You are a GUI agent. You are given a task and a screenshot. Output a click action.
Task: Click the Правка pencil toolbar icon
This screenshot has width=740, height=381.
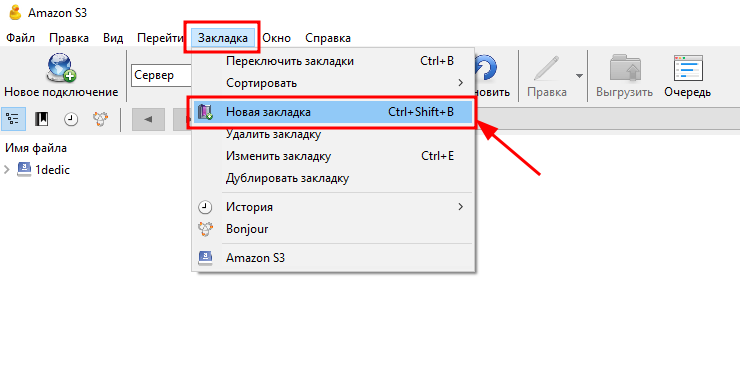tap(547, 69)
